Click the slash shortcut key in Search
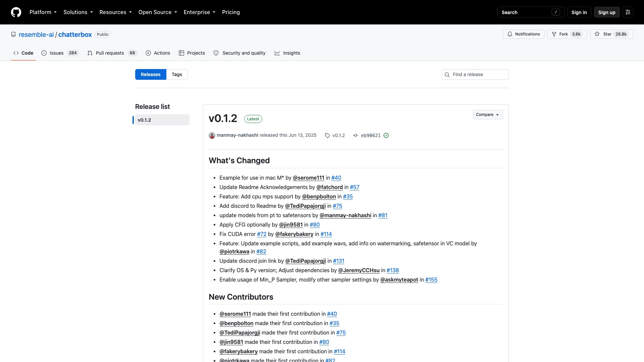Viewport: 644px width, 362px height. point(556,12)
